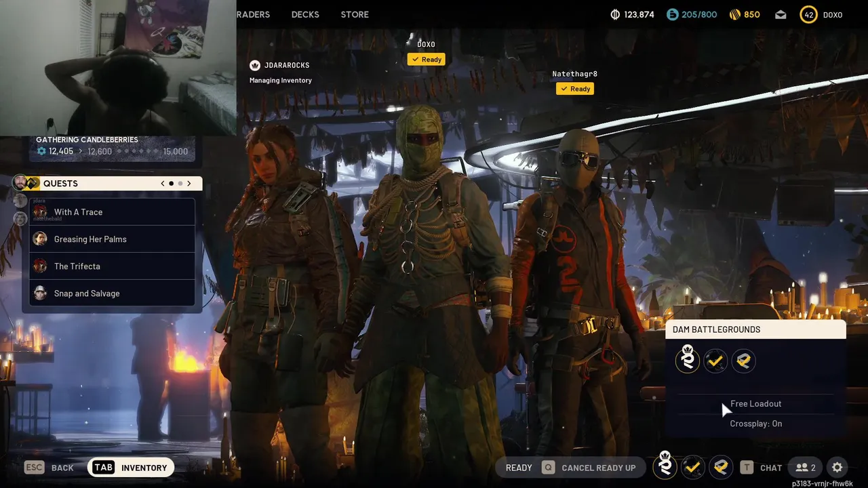Open the party members button showing 2
Image resolution: width=868 pixels, height=488 pixels.
(x=806, y=468)
